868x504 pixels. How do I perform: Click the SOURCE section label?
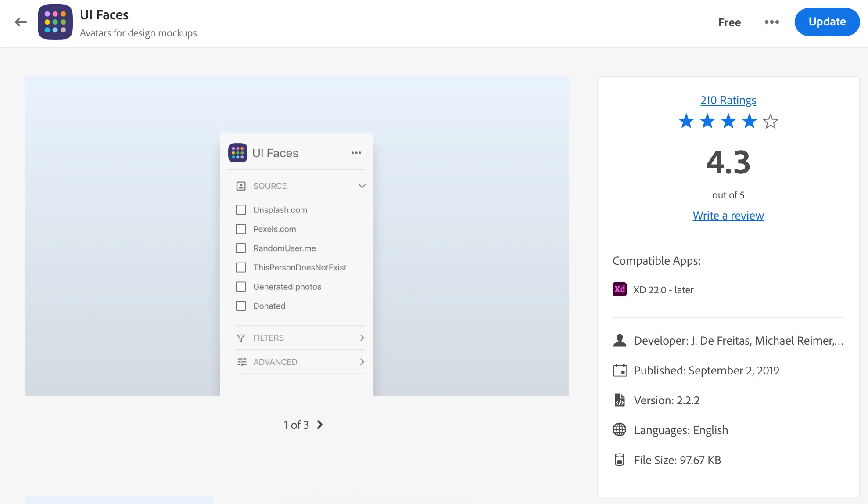pyautogui.click(x=270, y=186)
